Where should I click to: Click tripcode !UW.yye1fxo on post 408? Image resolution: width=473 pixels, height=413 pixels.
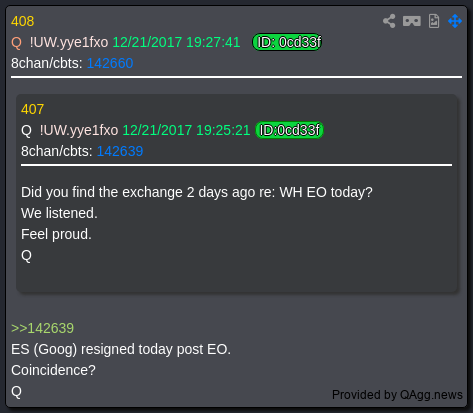point(69,43)
